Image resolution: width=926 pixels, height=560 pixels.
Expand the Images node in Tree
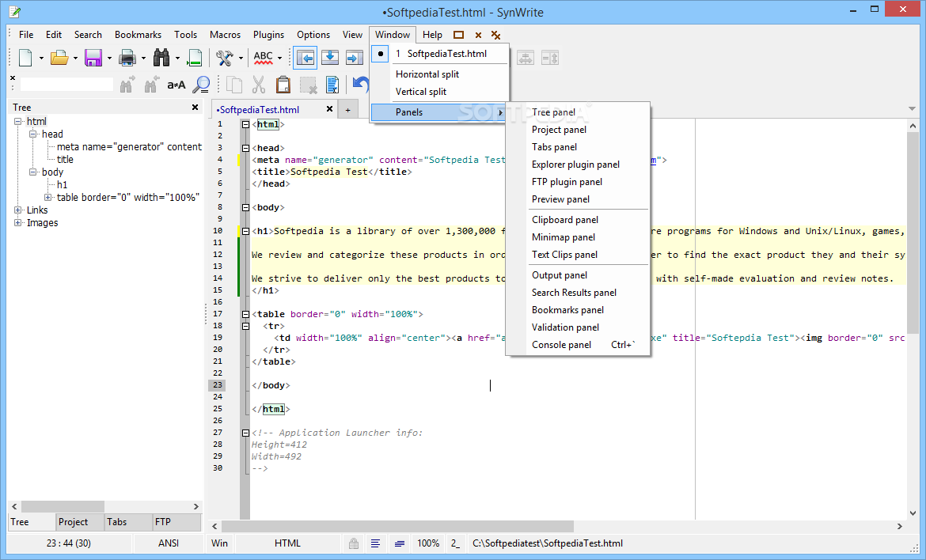pos(17,223)
